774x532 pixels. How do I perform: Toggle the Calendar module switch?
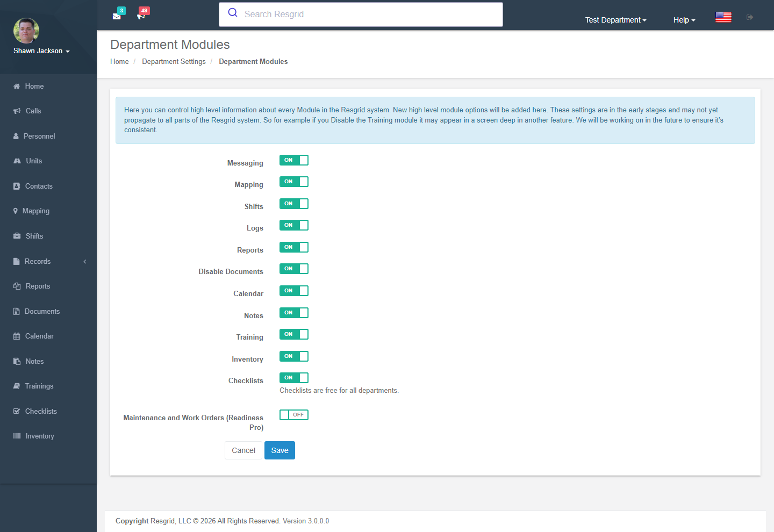(x=294, y=291)
